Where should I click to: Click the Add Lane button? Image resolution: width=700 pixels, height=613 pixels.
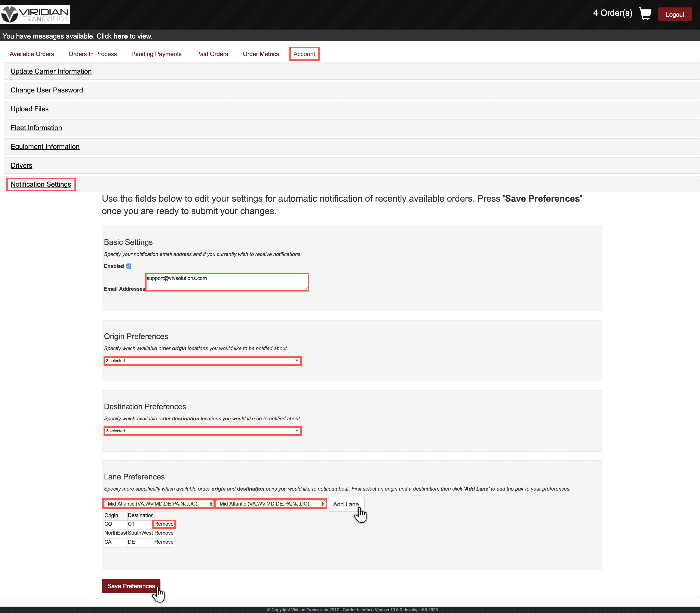[345, 504]
